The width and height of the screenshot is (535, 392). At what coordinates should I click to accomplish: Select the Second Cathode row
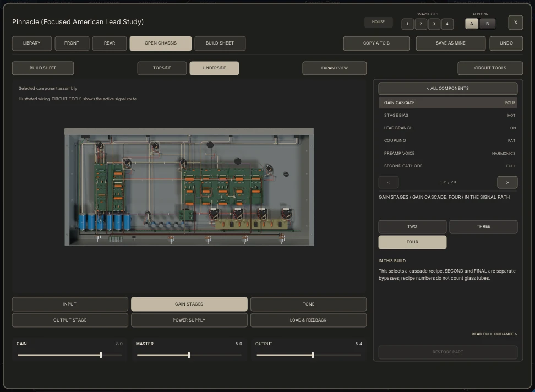tap(447, 166)
